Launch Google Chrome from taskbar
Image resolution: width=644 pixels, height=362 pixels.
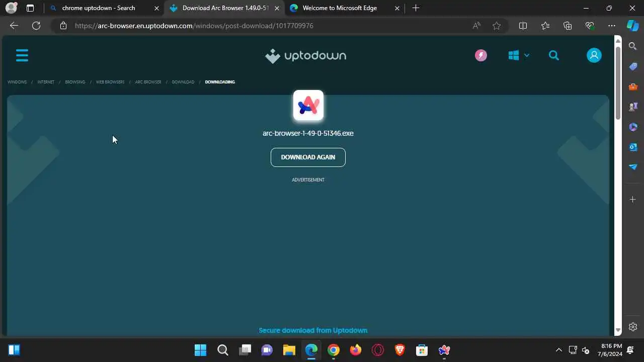tap(334, 350)
